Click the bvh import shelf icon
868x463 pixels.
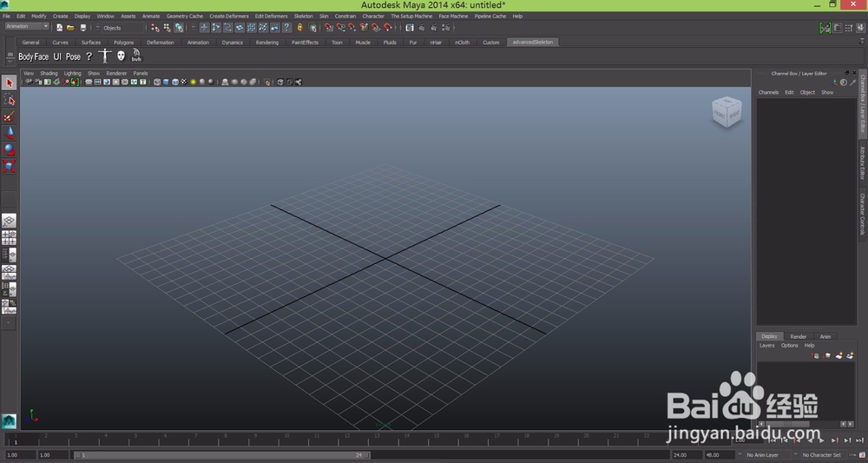(x=136, y=56)
